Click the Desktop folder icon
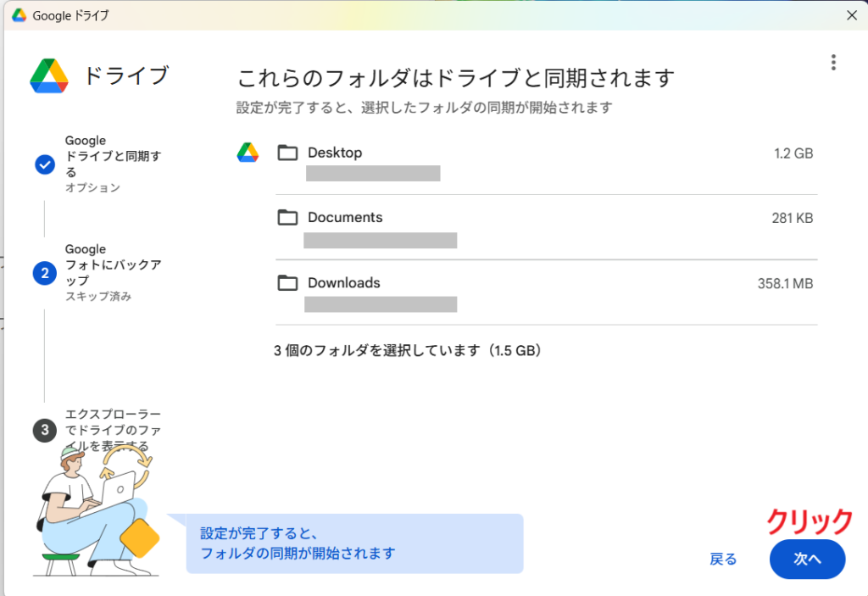This screenshot has height=596, width=868. click(288, 153)
